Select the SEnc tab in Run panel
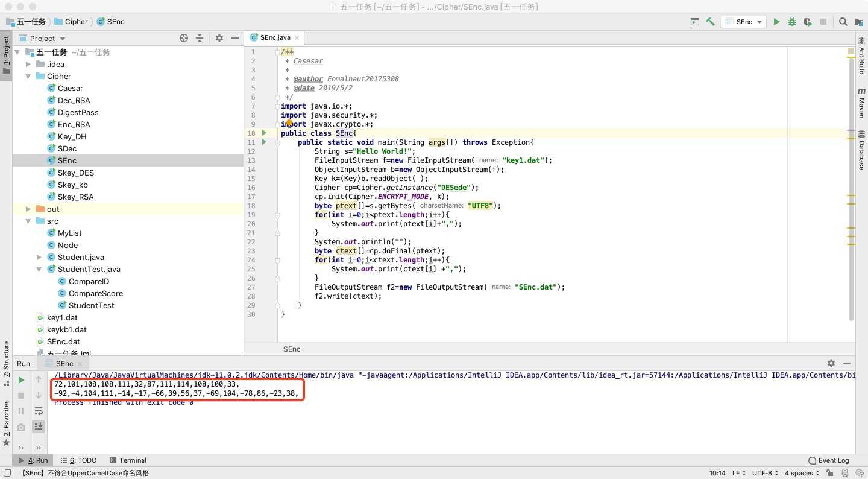Screen dimensions: 868x479 [x=64, y=364]
